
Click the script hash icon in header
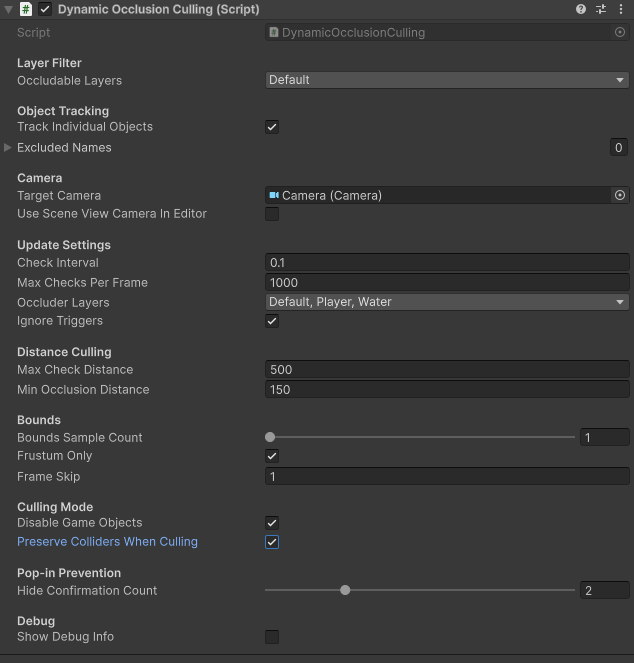point(26,9)
